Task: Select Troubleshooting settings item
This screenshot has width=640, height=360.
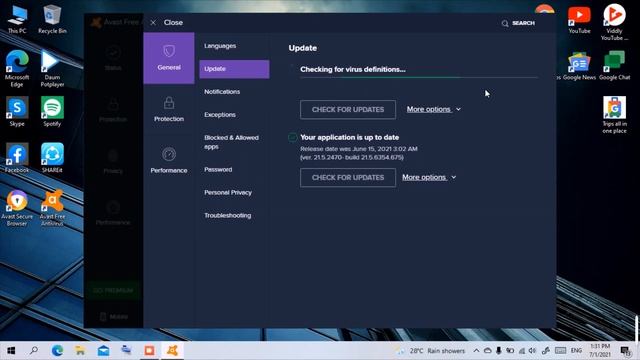Action: tap(234, 215)
